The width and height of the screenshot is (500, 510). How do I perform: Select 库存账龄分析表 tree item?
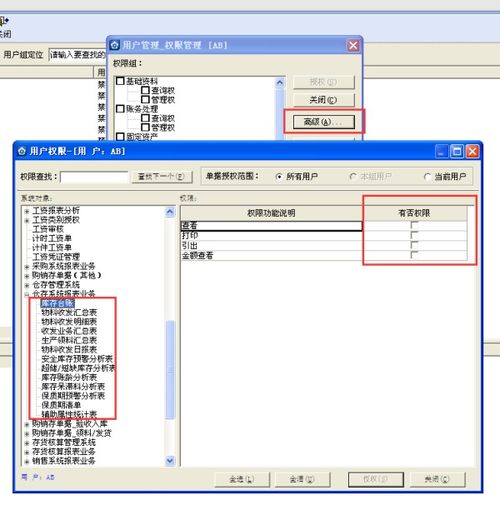pos(69,378)
